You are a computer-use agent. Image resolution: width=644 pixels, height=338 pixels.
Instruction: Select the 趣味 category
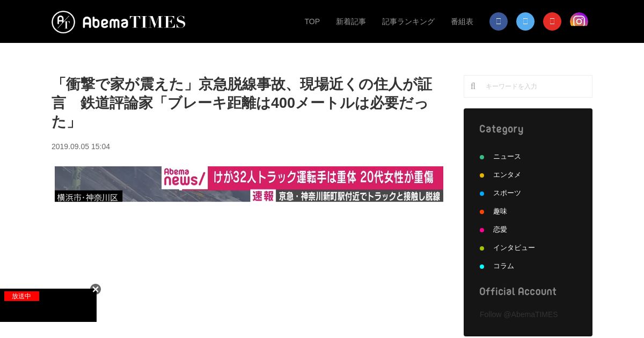point(500,211)
